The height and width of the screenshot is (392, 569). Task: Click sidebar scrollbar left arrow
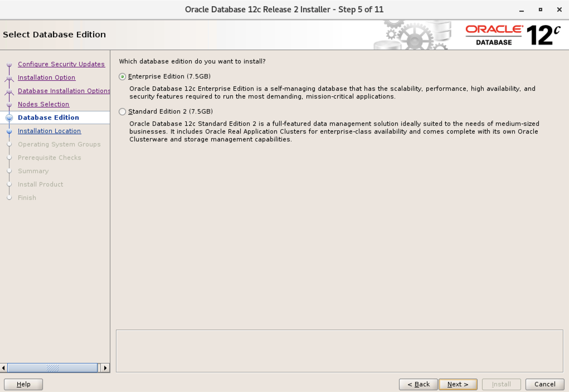[x=4, y=368]
